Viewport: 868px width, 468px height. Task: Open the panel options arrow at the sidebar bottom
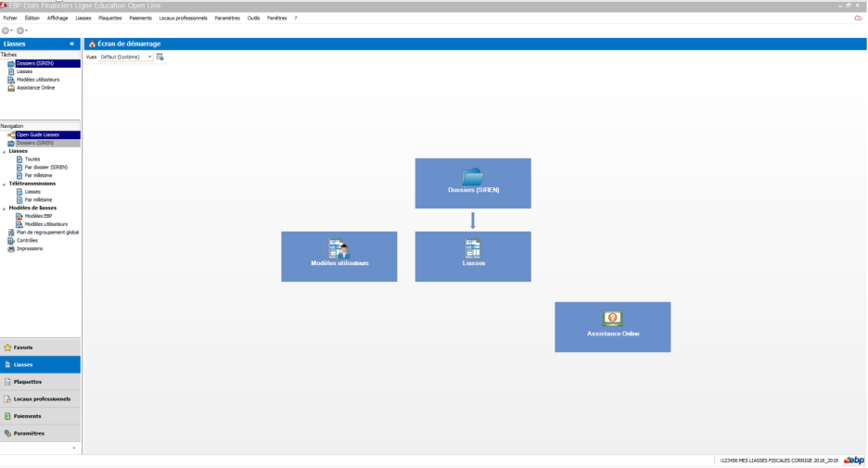tap(73, 449)
